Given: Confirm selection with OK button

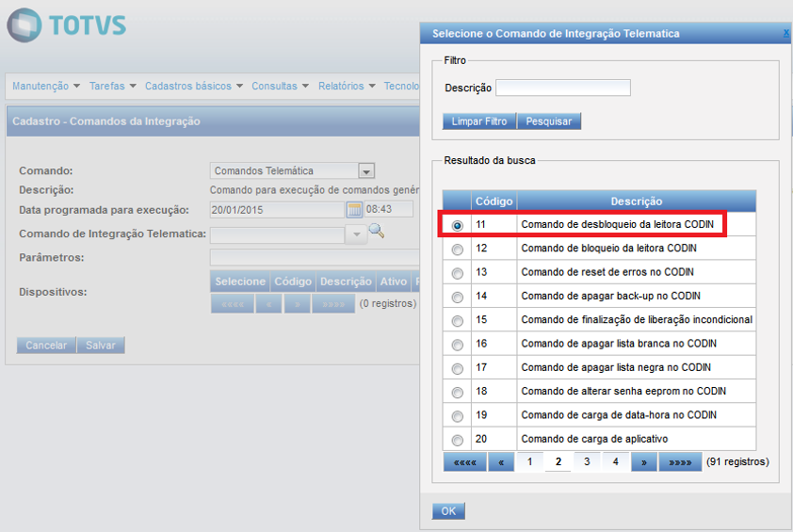Looking at the screenshot, I should pyautogui.click(x=448, y=511).
